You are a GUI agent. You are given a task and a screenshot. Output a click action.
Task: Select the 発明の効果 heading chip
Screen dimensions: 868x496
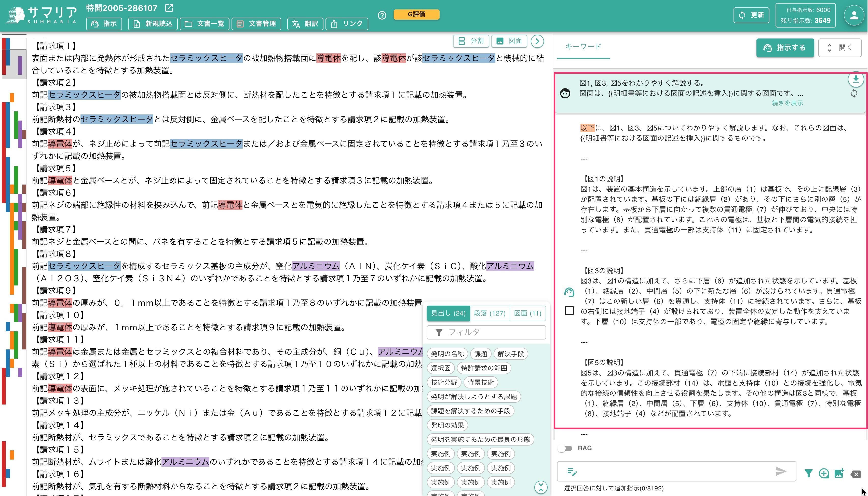pyautogui.click(x=447, y=425)
